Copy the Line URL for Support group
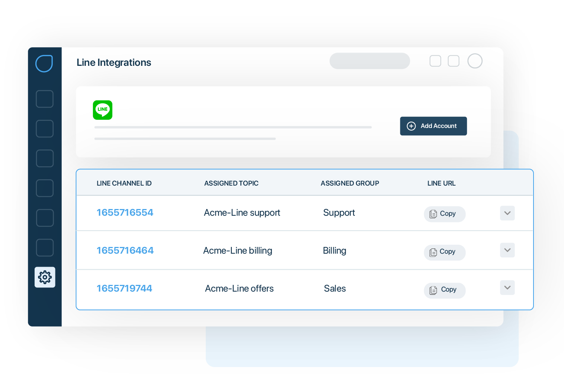Screen dimensions: 564x392 point(445,214)
